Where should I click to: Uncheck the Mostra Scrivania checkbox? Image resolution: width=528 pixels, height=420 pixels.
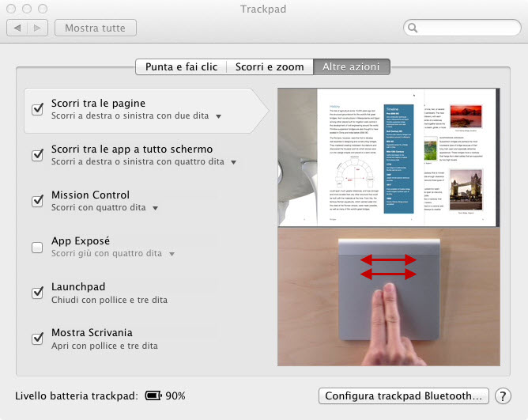37,339
